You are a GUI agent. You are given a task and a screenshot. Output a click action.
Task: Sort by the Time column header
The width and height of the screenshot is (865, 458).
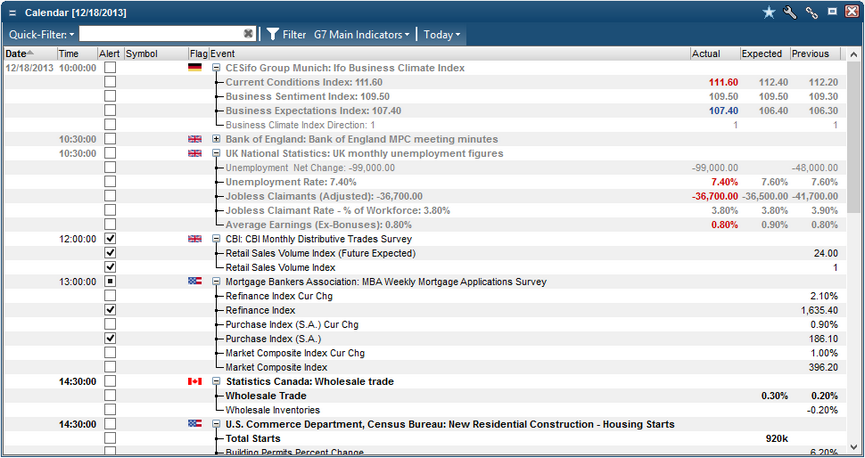78,54
